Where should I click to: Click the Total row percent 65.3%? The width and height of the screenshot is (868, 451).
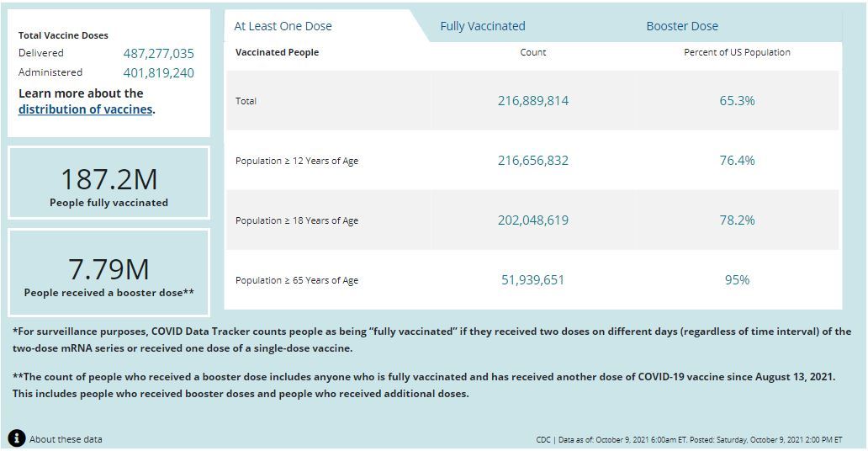737,101
